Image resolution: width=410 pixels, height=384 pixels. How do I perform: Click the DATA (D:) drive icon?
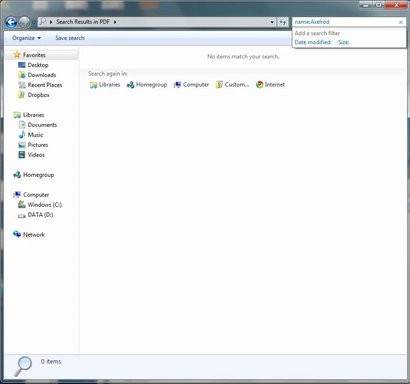pos(22,215)
